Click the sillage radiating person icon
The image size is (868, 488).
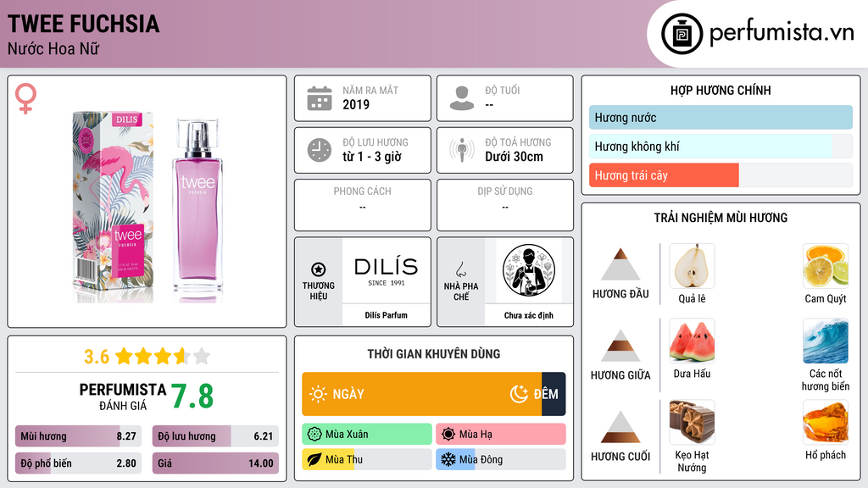click(x=462, y=150)
